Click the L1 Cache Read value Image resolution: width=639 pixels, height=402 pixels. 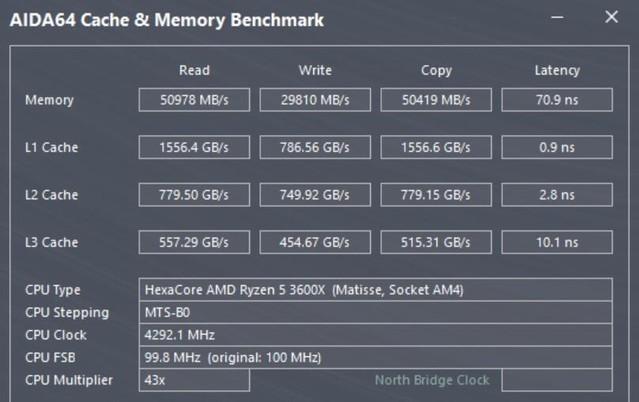pyautogui.click(x=194, y=148)
